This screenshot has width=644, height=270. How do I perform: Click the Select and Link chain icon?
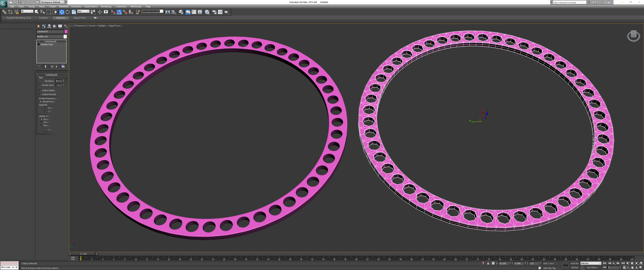pos(4,12)
